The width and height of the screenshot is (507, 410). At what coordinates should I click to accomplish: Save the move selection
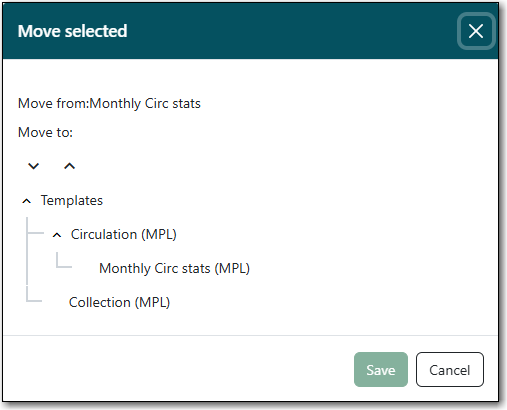381,370
